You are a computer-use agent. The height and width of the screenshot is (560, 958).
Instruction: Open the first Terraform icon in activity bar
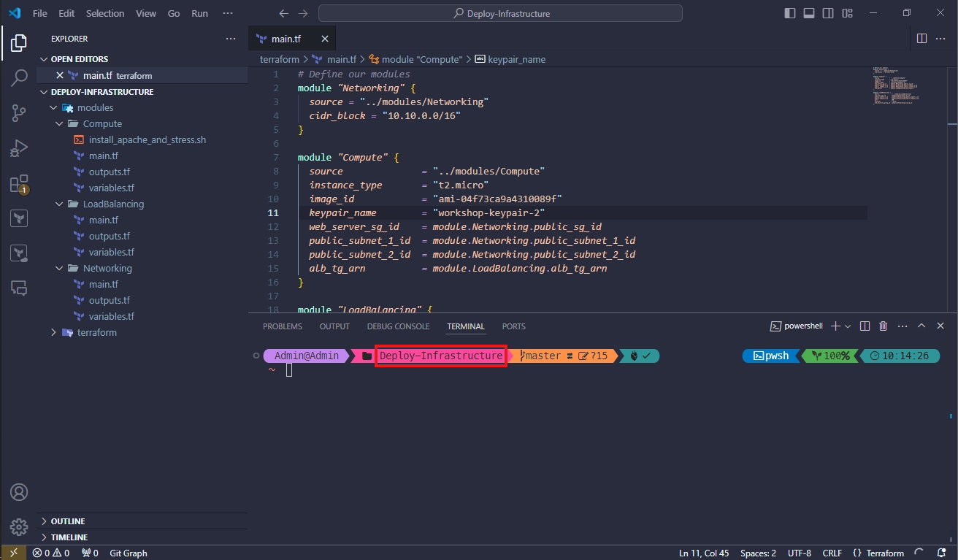click(19, 218)
